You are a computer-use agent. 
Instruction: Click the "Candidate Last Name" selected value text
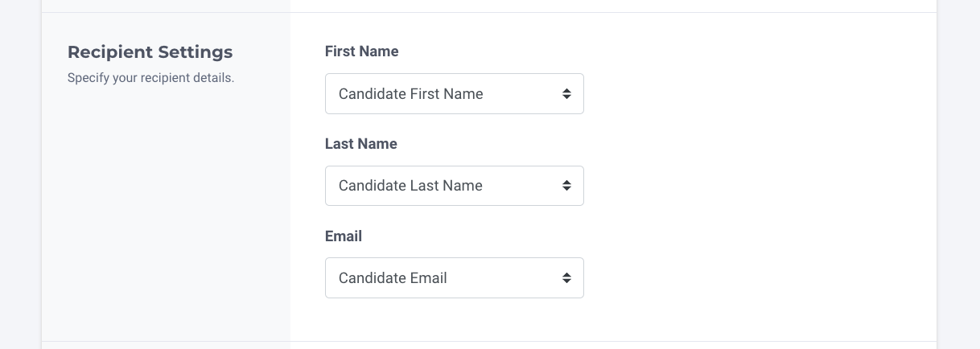pyautogui.click(x=410, y=186)
